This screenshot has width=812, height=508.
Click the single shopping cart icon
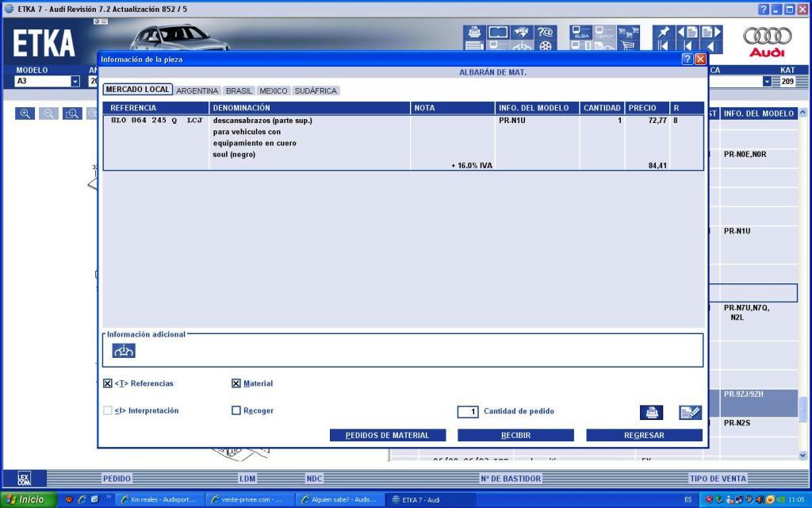[x=628, y=46]
